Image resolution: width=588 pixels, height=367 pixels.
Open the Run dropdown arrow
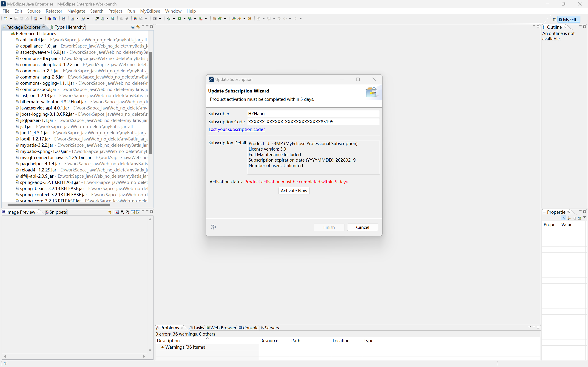[185, 19]
